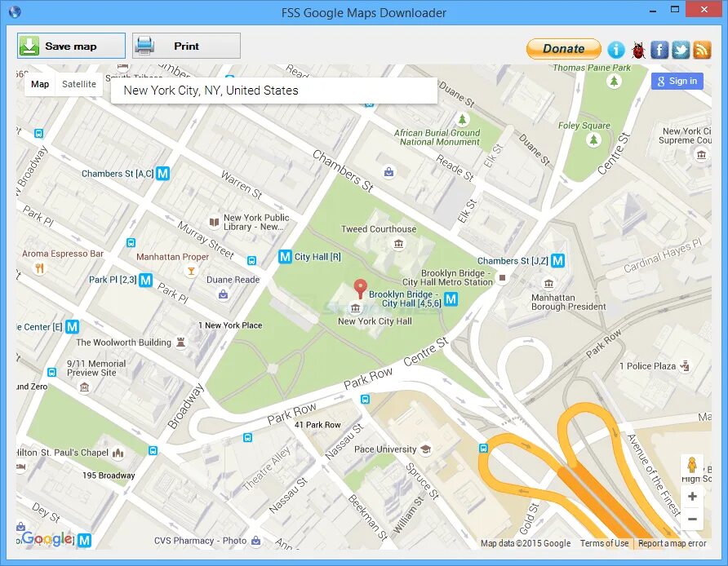Click the Foley Square tree icon

coord(593,139)
